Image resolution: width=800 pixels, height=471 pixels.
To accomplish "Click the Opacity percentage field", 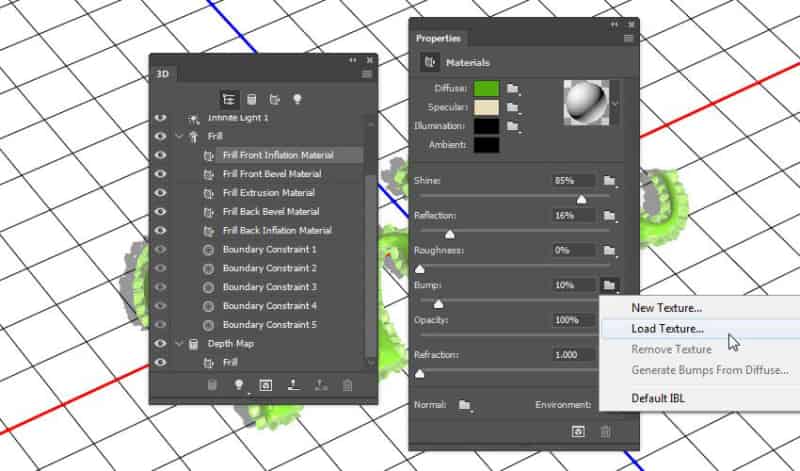I will (x=573, y=320).
